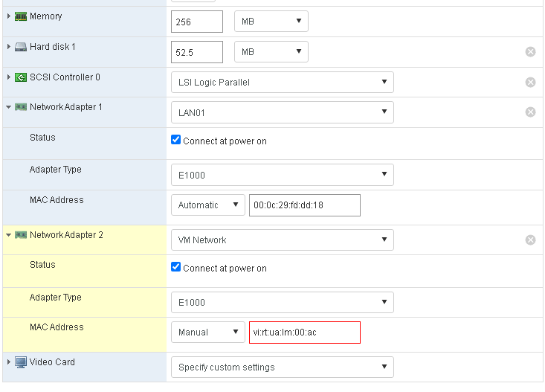
Task: Collapse the Network Adapter 2 section
Action: (x=9, y=235)
